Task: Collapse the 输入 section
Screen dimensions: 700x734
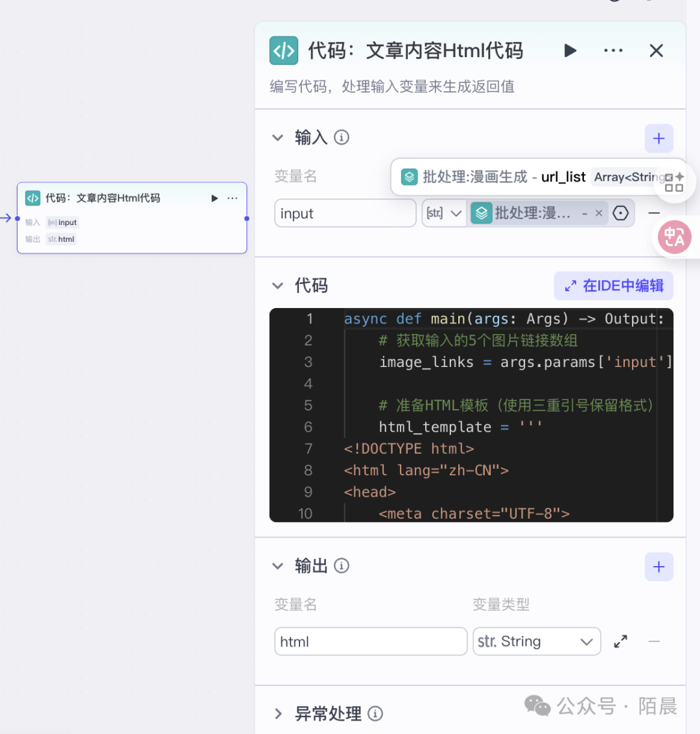Action: coord(278,137)
